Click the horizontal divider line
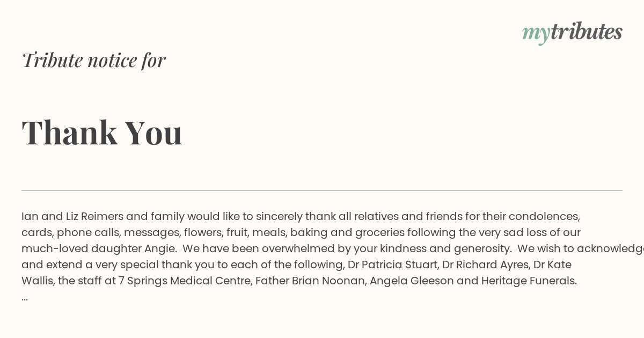The width and height of the screenshot is (644, 338). [x=322, y=190]
